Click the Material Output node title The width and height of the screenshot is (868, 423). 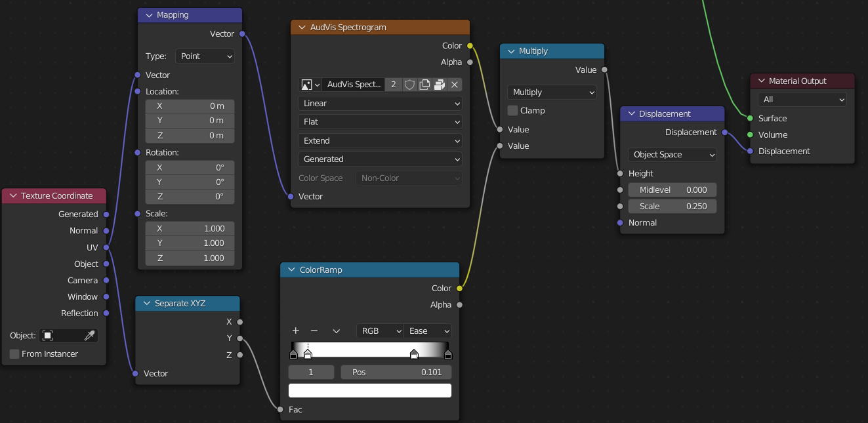click(797, 81)
